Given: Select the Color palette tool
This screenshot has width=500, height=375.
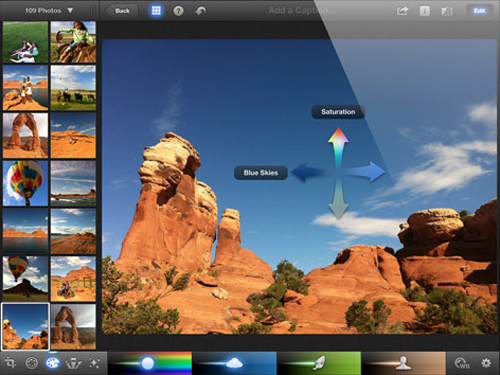Looking at the screenshot, I should pos(53,363).
